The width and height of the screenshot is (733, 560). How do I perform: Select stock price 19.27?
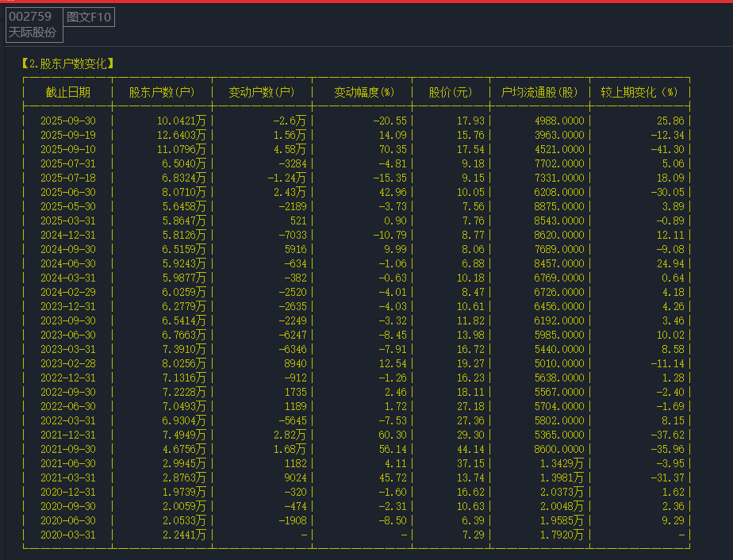470,363
